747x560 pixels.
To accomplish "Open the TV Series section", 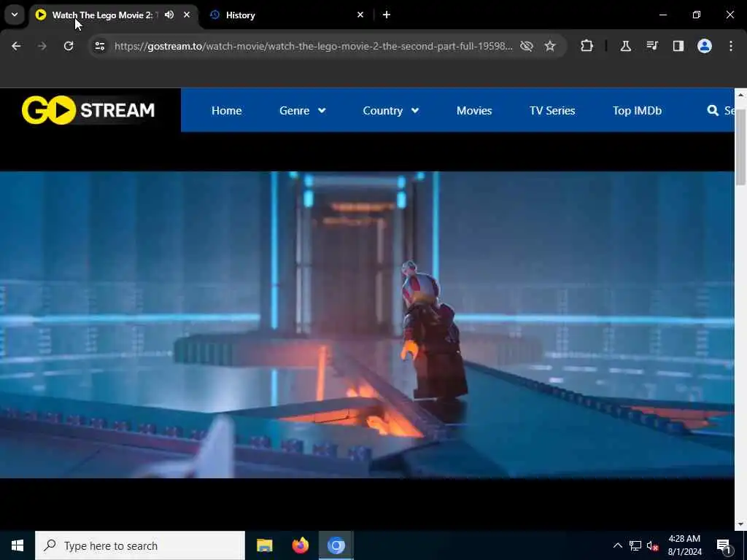I will coord(552,111).
